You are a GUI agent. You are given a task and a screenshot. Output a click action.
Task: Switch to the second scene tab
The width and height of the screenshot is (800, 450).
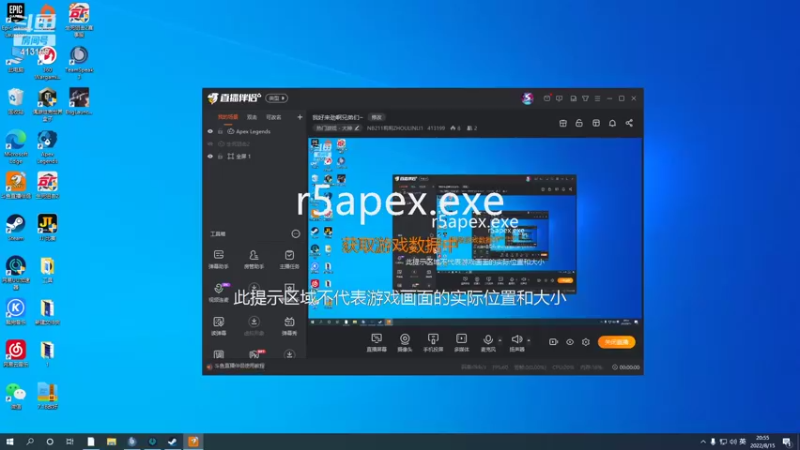(252, 117)
